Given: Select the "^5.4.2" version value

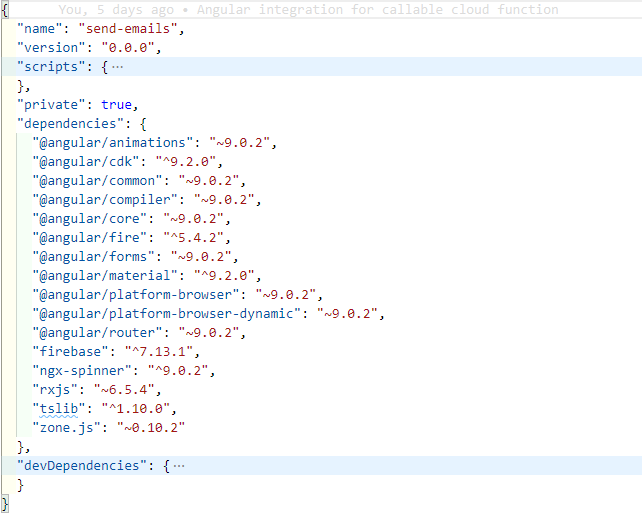Looking at the screenshot, I should pos(193,238).
